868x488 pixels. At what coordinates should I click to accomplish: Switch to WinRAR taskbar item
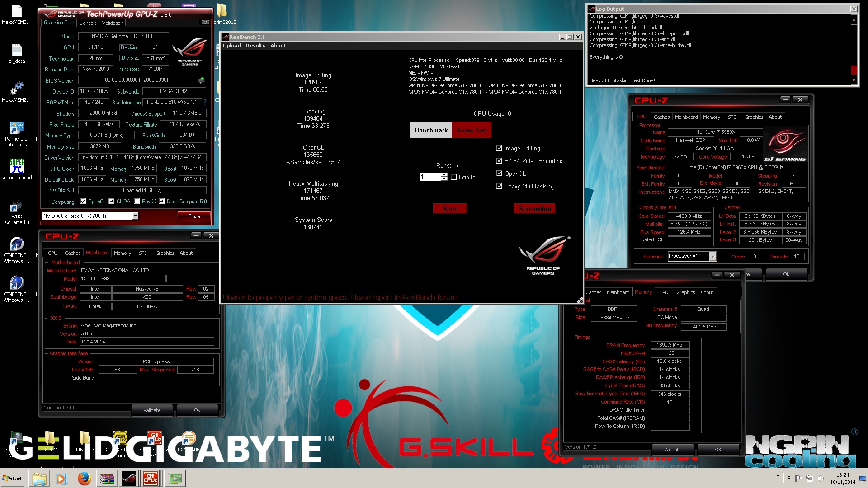pos(107,479)
